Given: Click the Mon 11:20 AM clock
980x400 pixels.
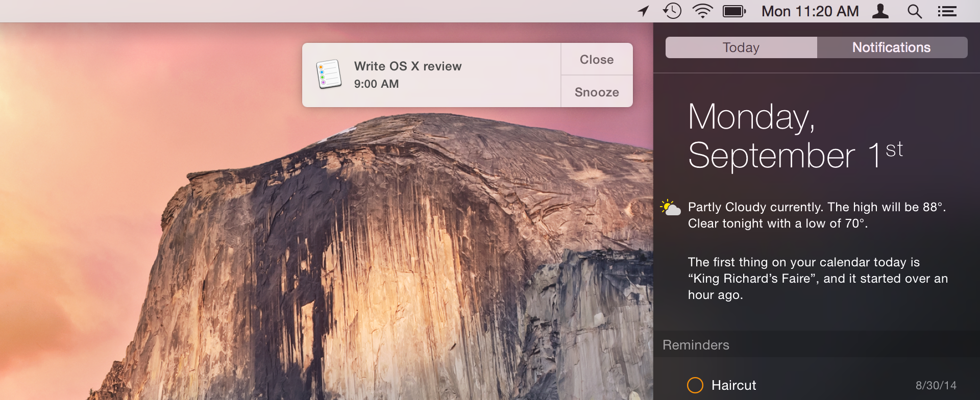Looking at the screenshot, I should point(810,11).
